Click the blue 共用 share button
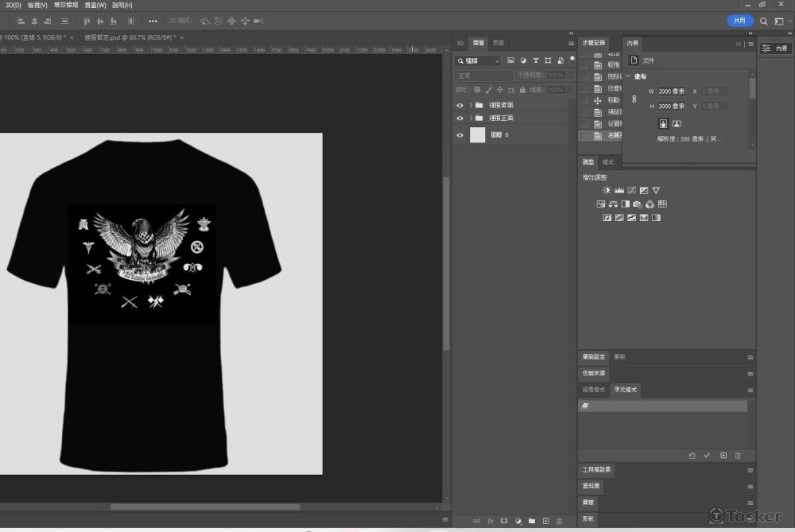This screenshot has height=532, width=795. (x=739, y=21)
